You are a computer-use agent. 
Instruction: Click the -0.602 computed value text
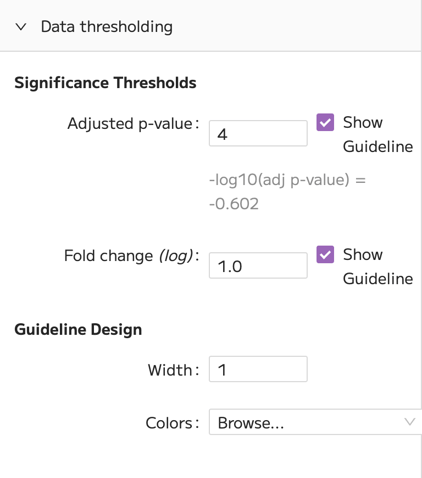coord(234,204)
